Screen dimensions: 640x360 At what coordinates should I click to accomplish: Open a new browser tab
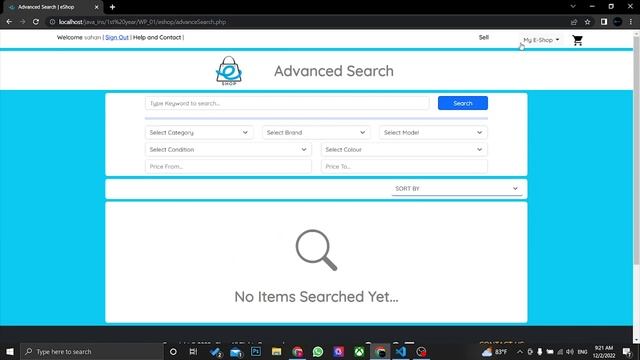click(112, 7)
